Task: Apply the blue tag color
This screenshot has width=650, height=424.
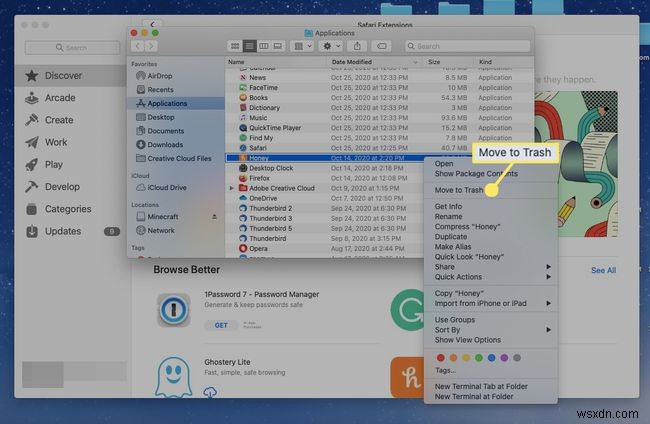Action: 491,358
